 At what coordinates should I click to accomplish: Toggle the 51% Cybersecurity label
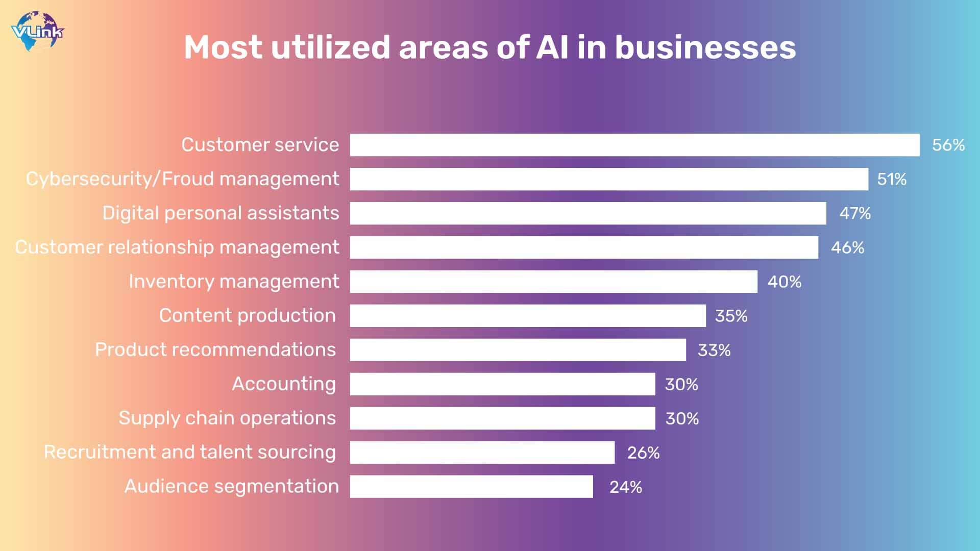pyautogui.click(x=886, y=178)
